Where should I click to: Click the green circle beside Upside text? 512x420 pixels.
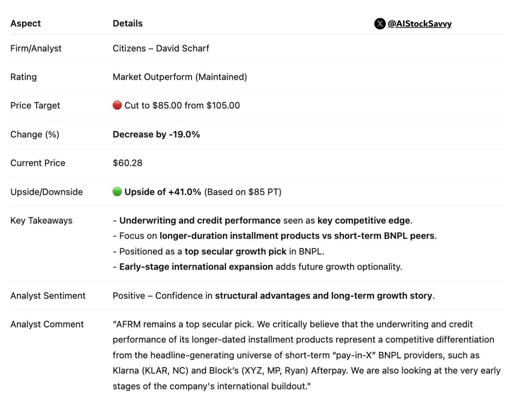pos(117,192)
